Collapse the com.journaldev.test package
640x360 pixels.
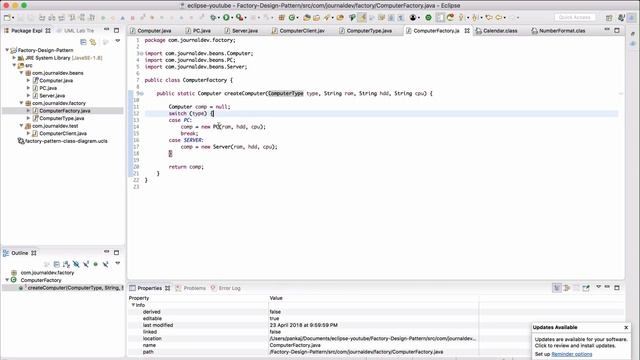click(22, 126)
